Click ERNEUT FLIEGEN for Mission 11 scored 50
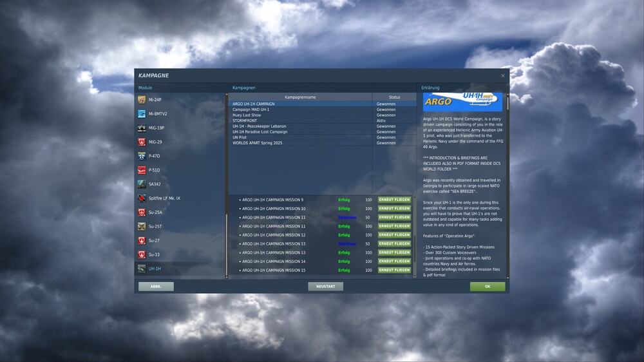 394,217
